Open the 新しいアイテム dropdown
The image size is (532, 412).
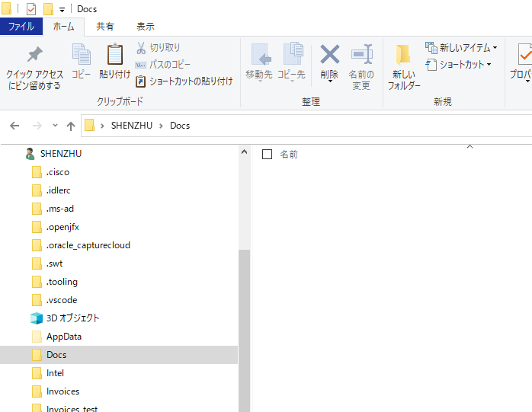[461, 47]
